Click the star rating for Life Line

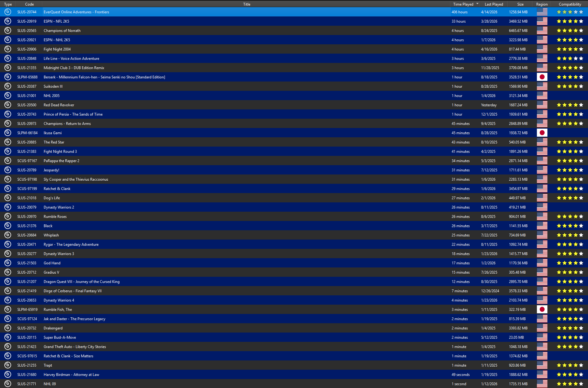coord(570,58)
